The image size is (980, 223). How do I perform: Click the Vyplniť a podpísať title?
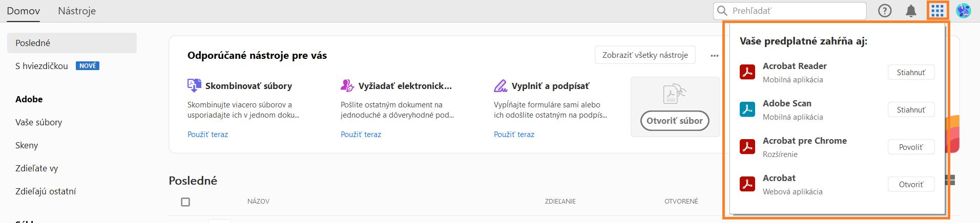550,86
